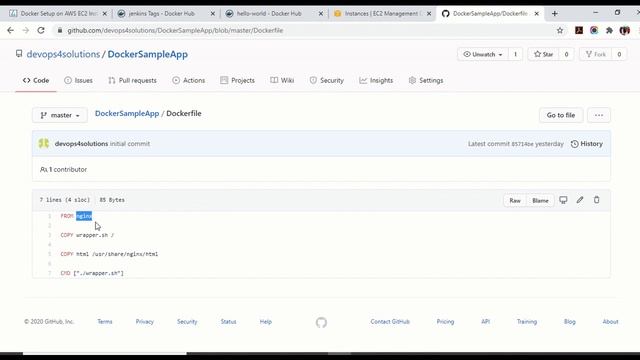Open the three-dots more options menu
640x360 pixels.
coord(599,115)
